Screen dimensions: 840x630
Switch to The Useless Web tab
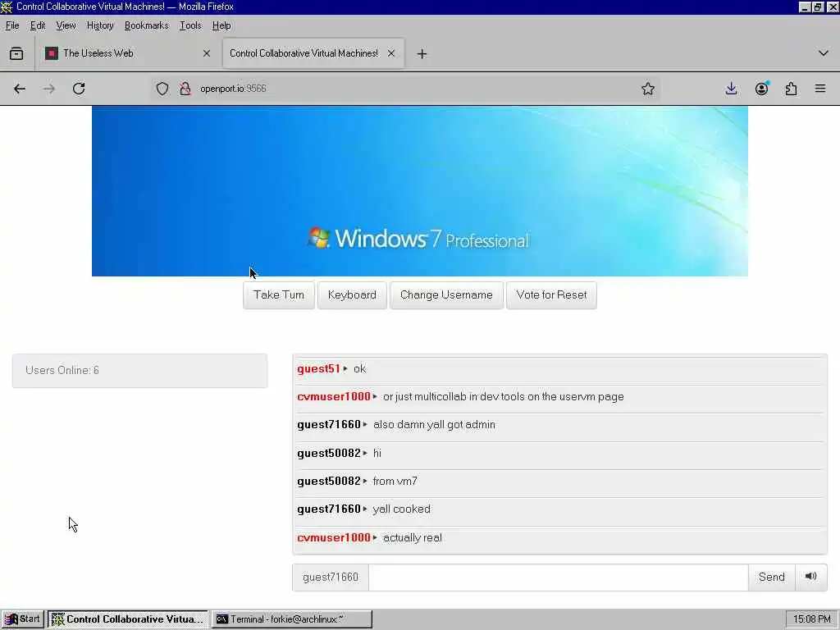(126, 53)
